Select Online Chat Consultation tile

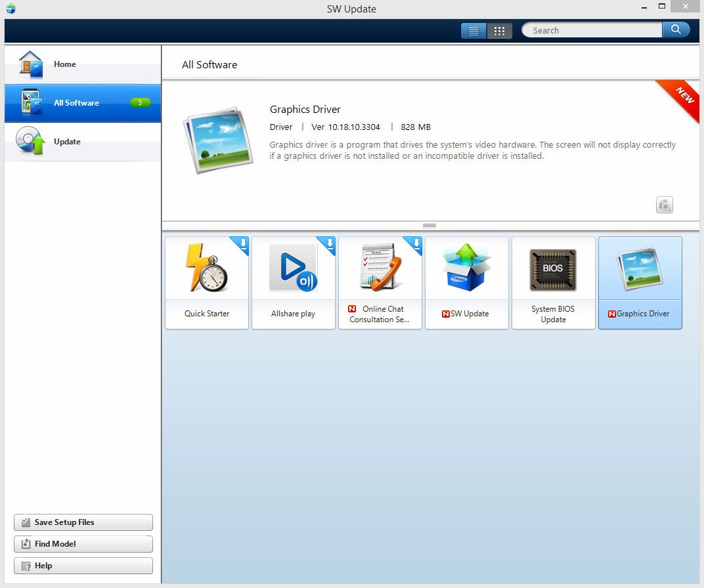pos(380,283)
